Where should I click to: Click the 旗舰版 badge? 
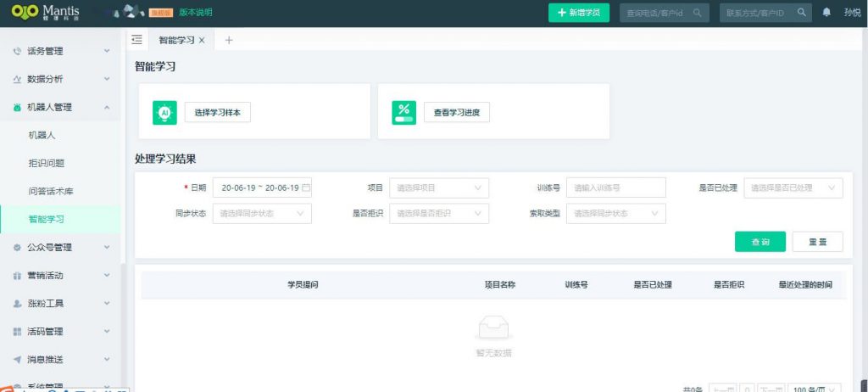tap(161, 12)
